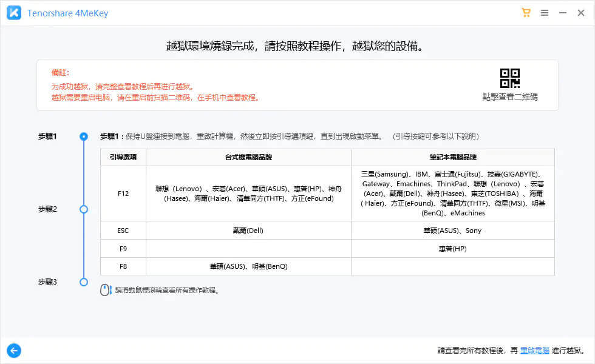Click the Tenorshare 4MeKey title text
Viewport: 595px width, 364px height.
[67, 13]
